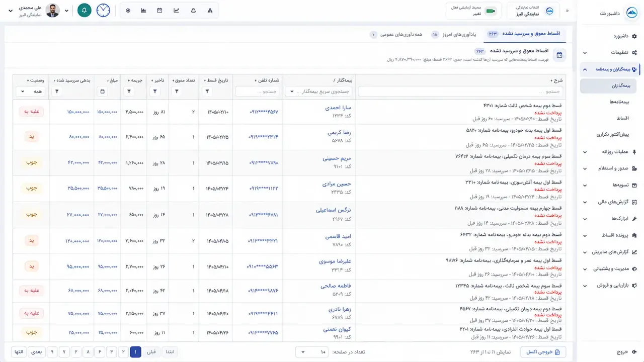Viewport: 644px width, 362px height.
Task: Open the انتخاب نمایندگی agency selector
Action: coord(533,11)
